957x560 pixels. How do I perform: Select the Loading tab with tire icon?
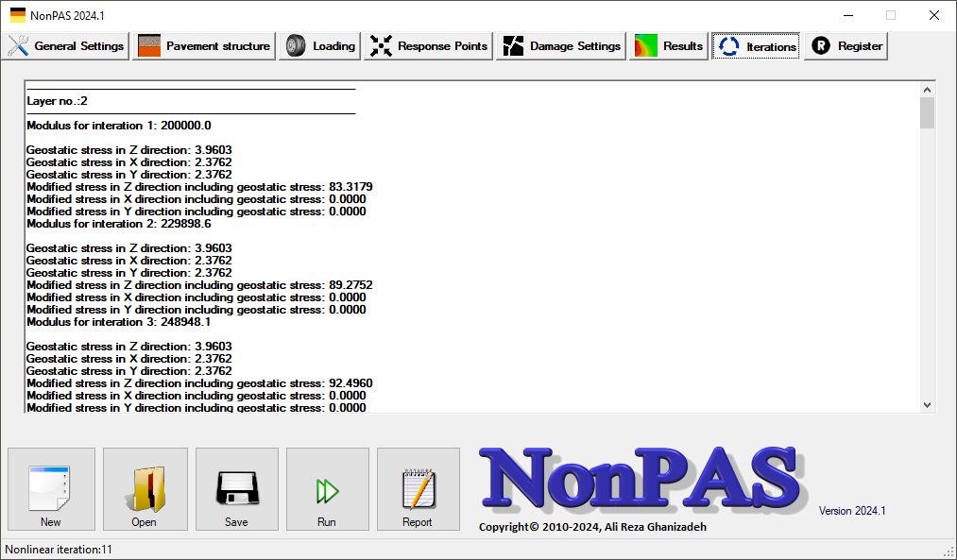[x=320, y=46]
